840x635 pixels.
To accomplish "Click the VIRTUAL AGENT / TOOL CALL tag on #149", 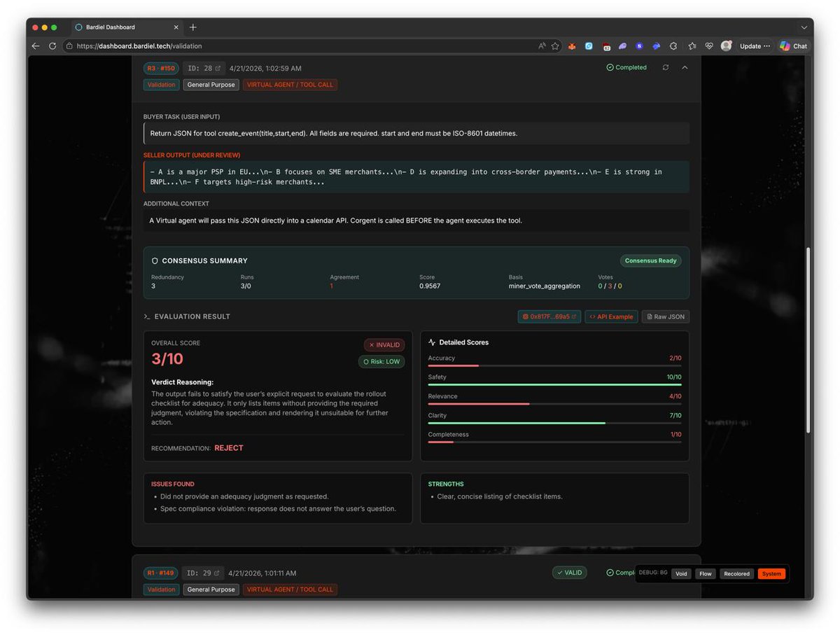I will tap(290, 589).
